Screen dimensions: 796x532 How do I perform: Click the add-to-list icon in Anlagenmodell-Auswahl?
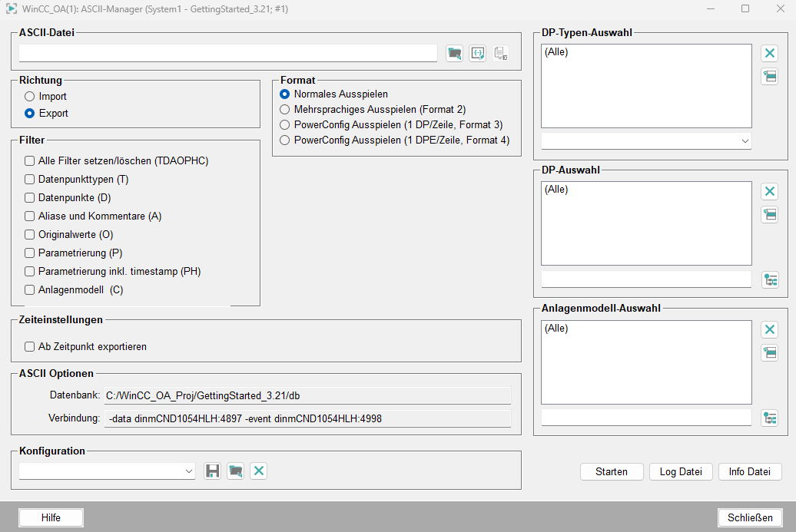coord(770,352)
